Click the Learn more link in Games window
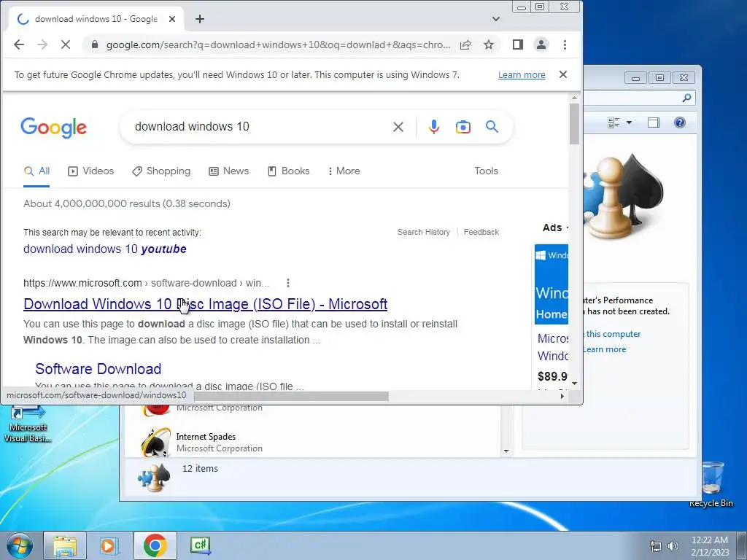747x560 pixels. 604,349
